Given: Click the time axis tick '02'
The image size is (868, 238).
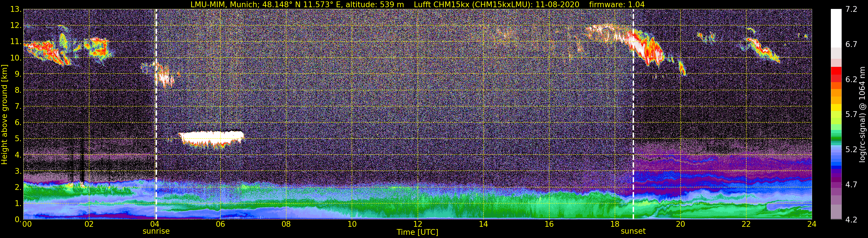Looking at the screenshot, I should tap(89, 224).
